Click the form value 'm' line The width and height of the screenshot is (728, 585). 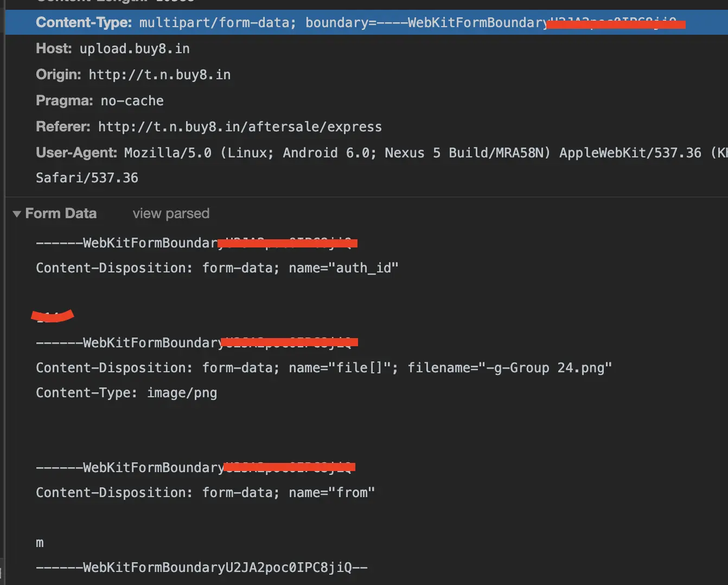pos(40,543)
